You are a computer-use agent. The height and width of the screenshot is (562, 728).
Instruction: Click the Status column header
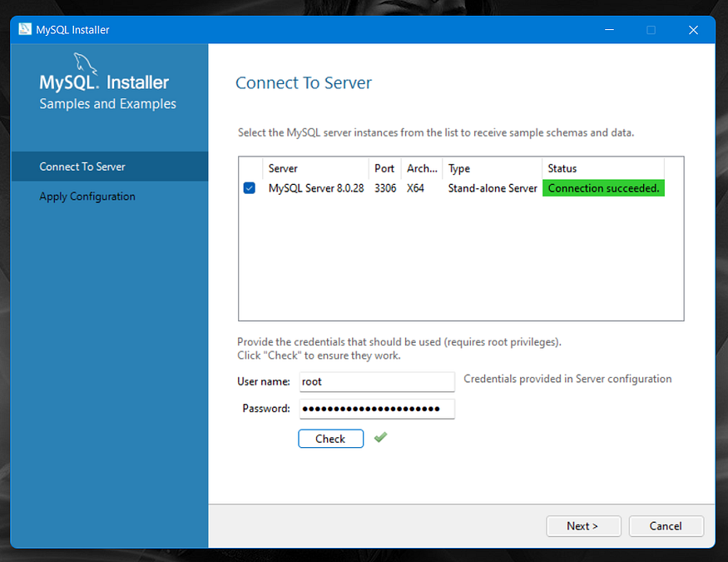[x=603, y=168]
